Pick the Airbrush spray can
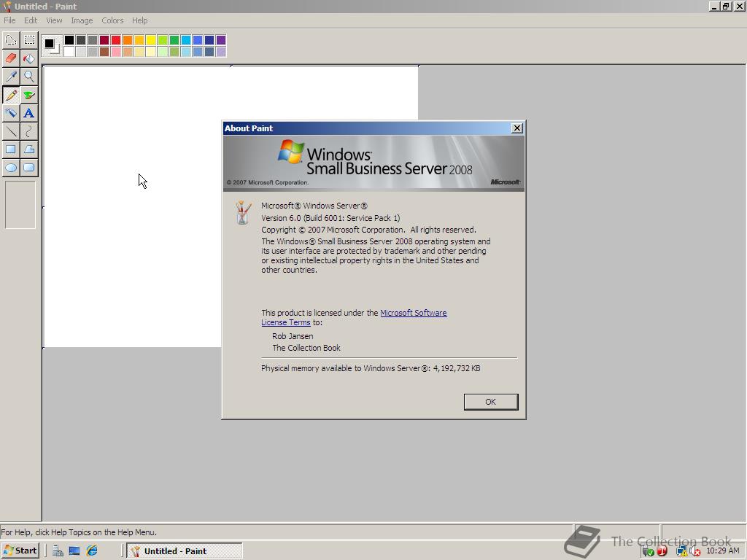Screen dimensions: 747x560 pyautogui.click(x=11, y=113)
